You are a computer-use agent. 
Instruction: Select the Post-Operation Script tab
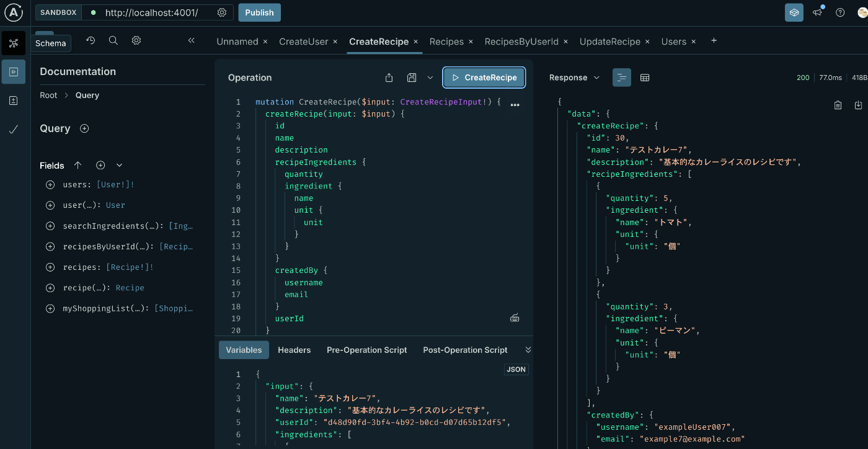point(465,350)
